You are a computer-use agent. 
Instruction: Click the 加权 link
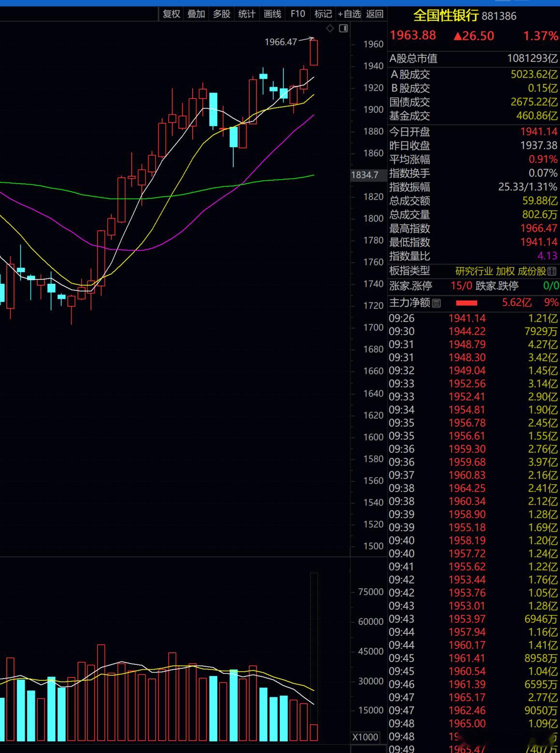point(505,272)
